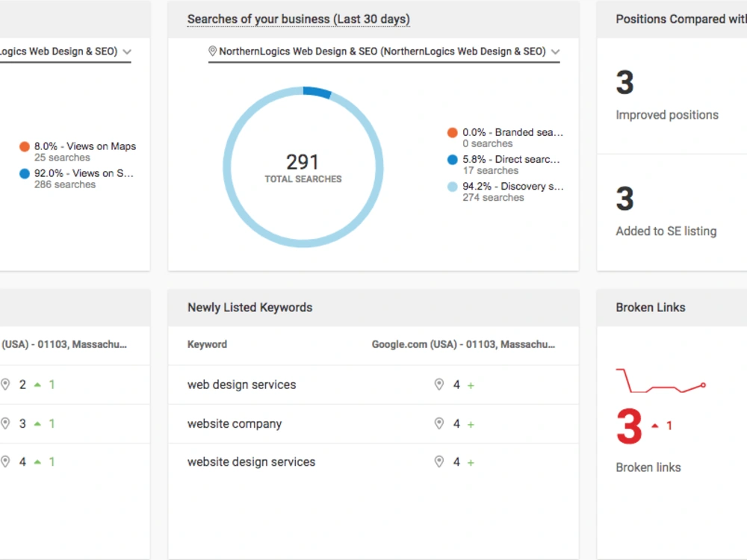Click the 3 Added to SE listing figure

[624, 199]
